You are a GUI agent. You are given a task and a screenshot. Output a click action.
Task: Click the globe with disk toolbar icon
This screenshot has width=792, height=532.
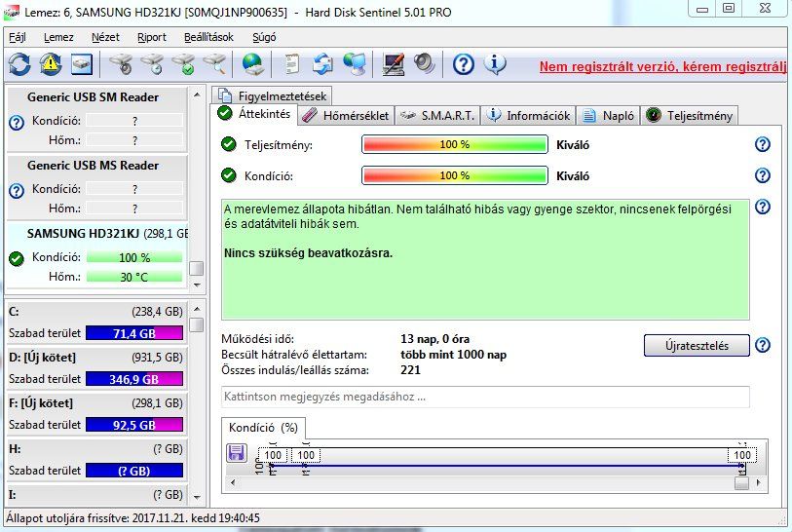252,64
